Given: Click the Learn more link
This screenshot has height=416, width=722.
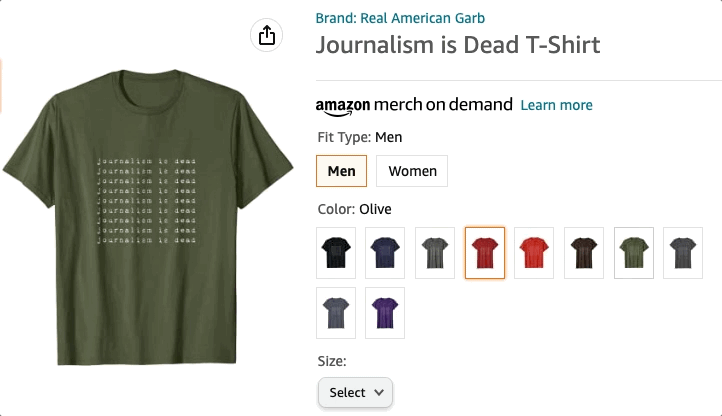Looking at the screenshot, I should point(556,105).
